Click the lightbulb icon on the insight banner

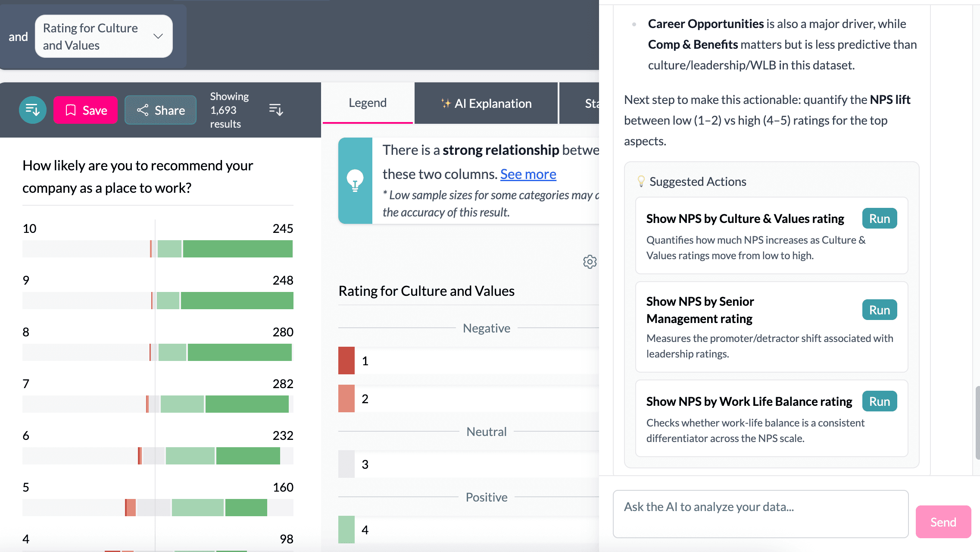pyautogui.click(x=355, y=180)
